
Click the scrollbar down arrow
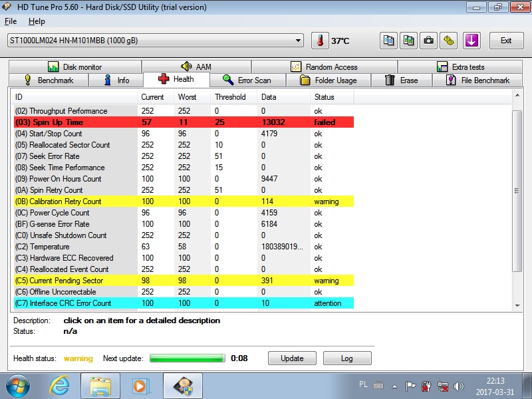517,305
